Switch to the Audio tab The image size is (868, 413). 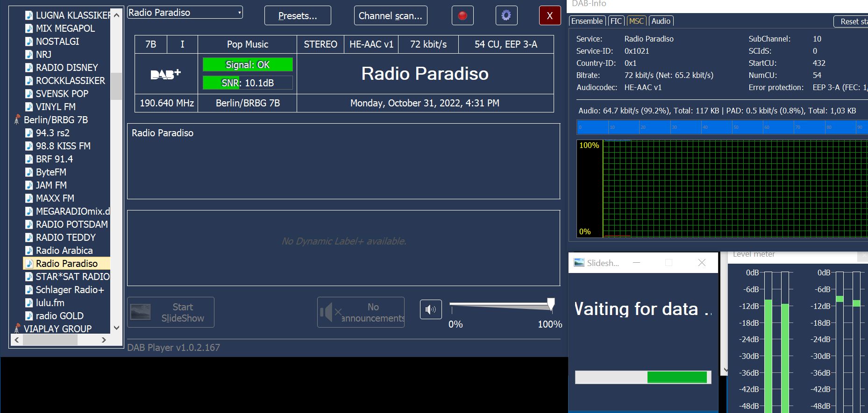coord(661,21)
